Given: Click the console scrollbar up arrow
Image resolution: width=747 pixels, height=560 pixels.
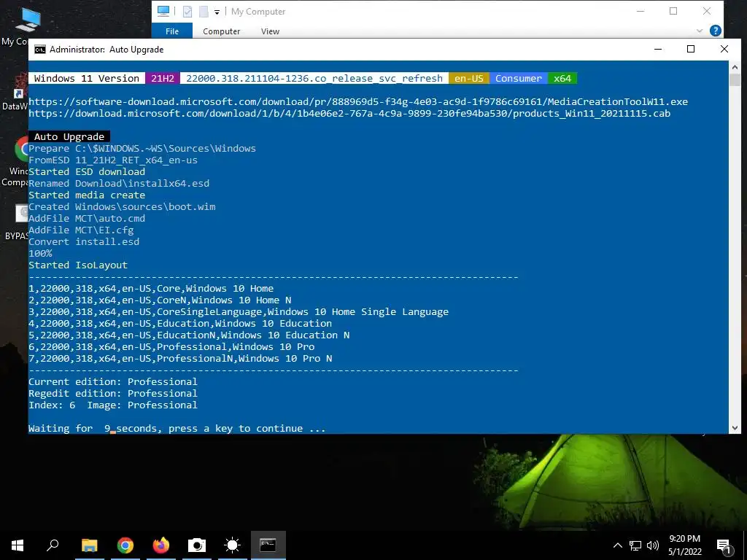Looking at the screenshot, I should pos(735,67).
